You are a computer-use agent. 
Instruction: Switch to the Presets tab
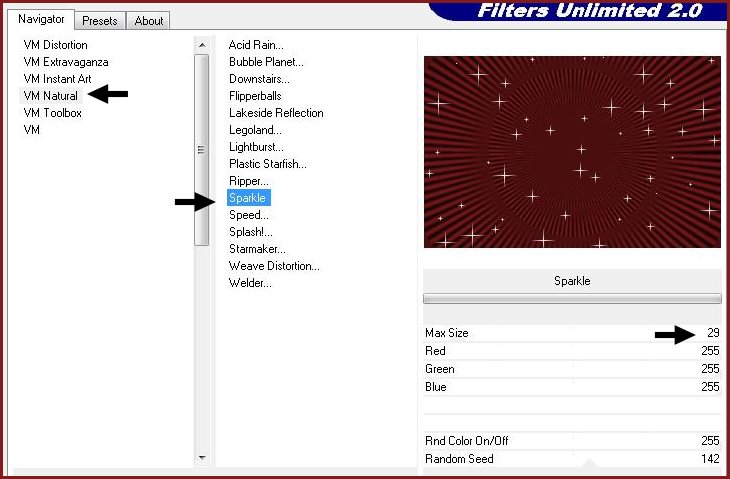point(100,20)
